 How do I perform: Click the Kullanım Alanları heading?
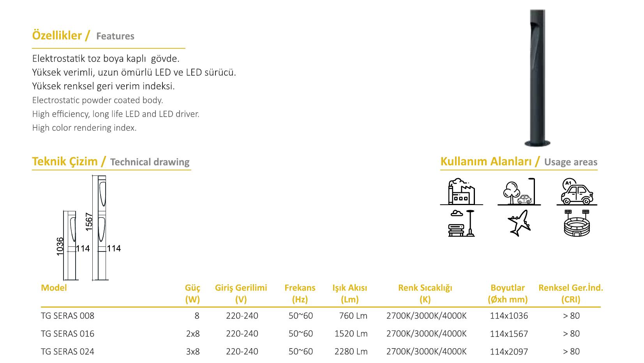pos(486,161)
